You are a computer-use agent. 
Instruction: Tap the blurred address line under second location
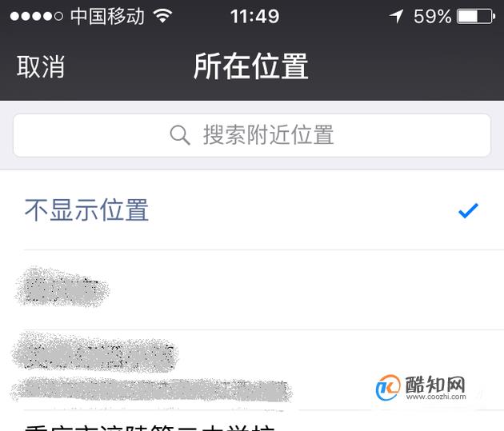point(152,390)
